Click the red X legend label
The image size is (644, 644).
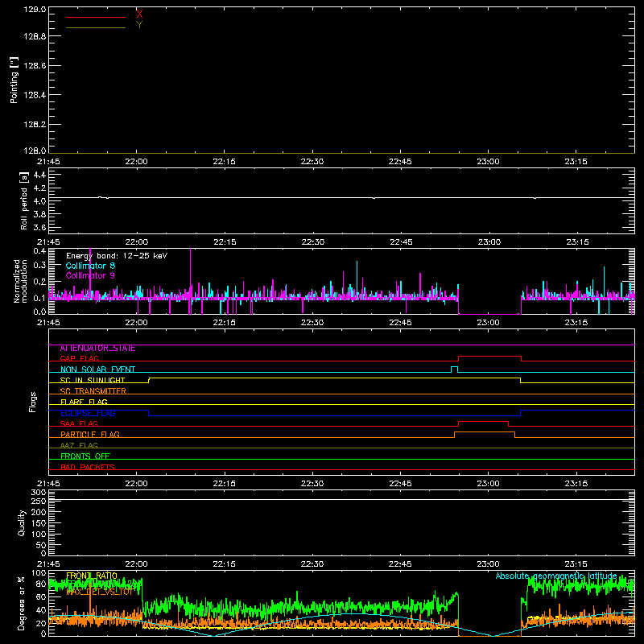point(139,14)
